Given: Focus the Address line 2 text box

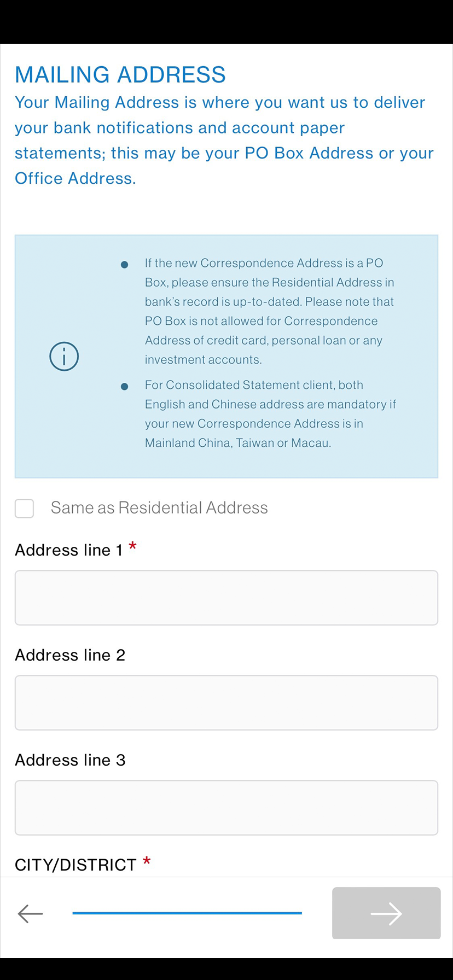Looking at the screenshot, I should [226, 703].
